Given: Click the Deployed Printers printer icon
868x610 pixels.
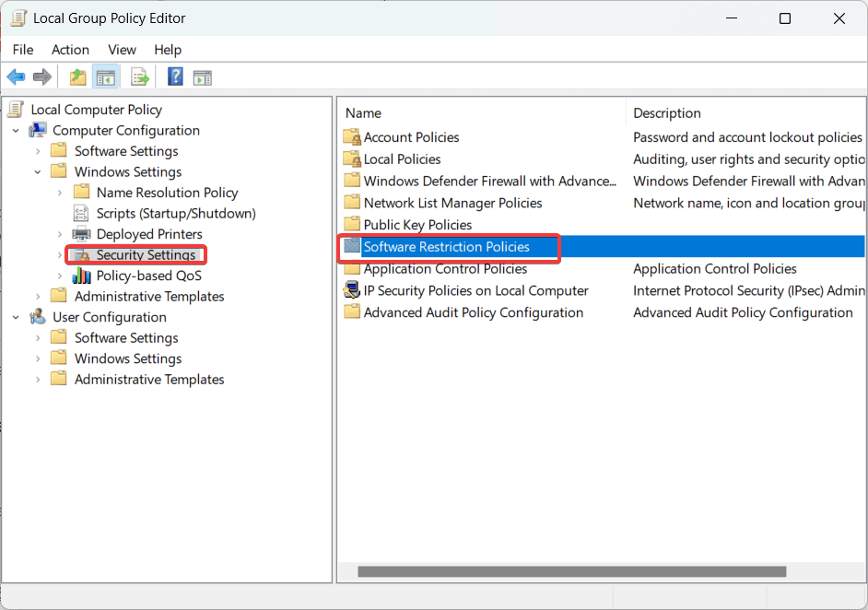Looking at the screenshot, I should (x=81, y=234).
